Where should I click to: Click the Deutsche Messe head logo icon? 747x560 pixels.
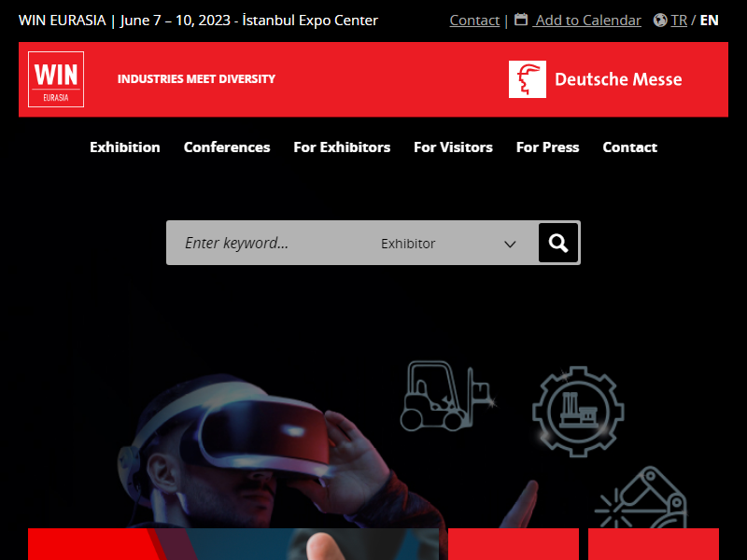pos(528,79)
